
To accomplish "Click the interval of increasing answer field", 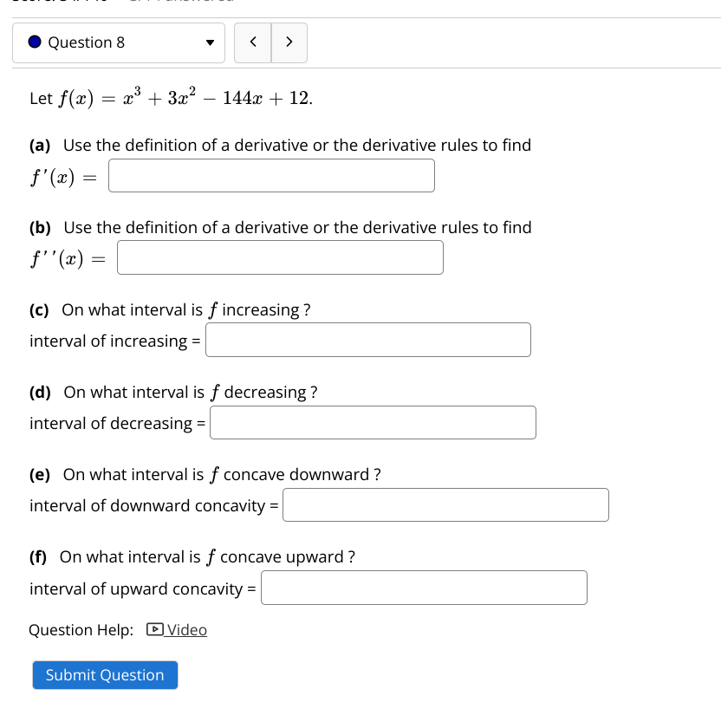I will (367, 340).
